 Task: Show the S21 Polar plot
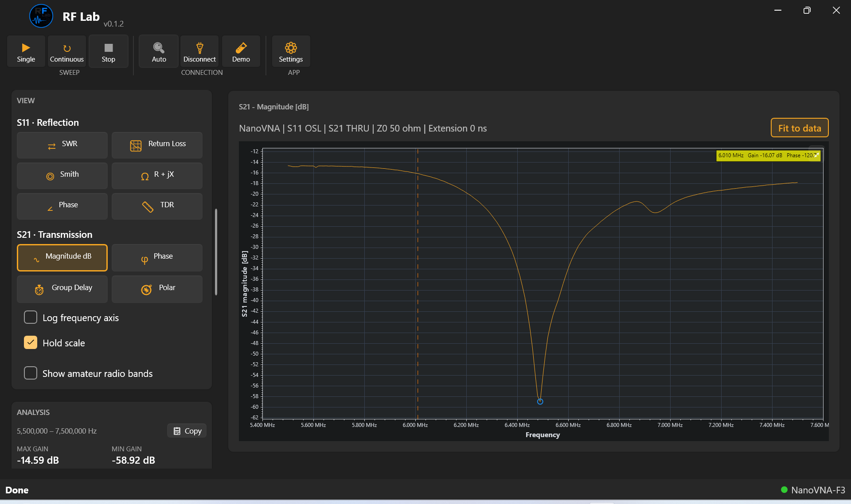[157, 289]
